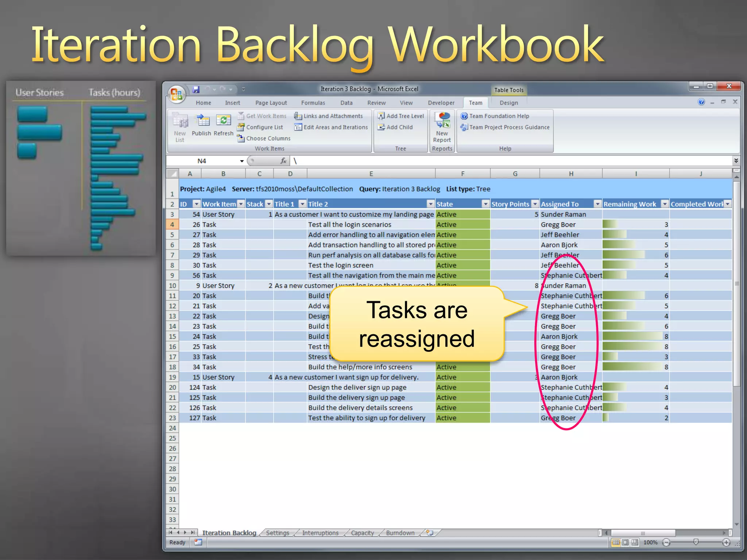Viewport: 747px width, 560px height.
Task: Click the horizontal scrollbar thumb
Action: coord(643,533)
